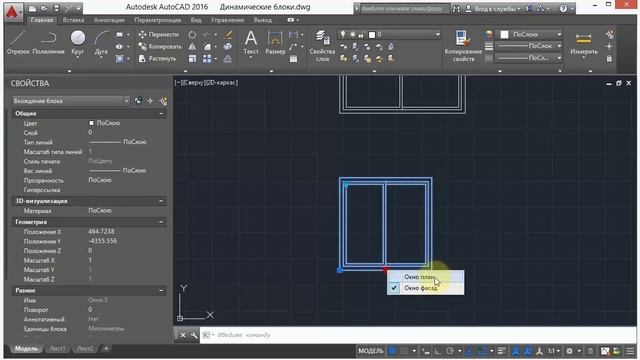Switch to the Управление ribbon tab
Viewport: 640px width, 360px height.
[x=227, y=20]
